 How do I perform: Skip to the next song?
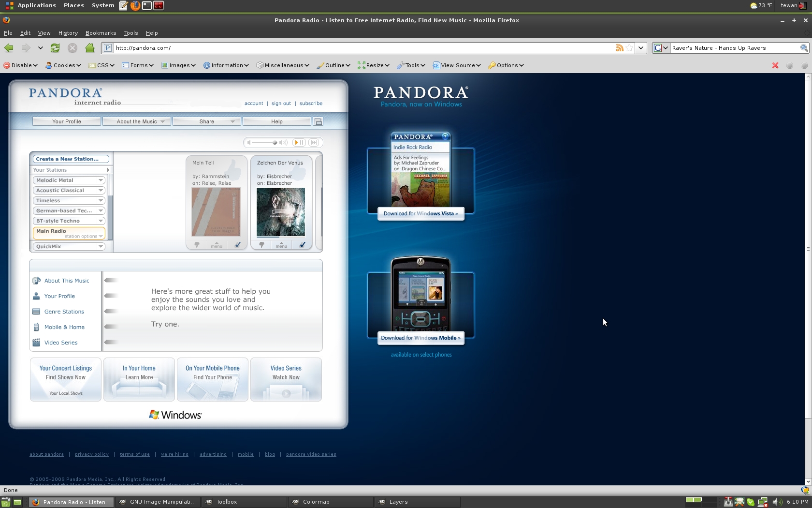tap(314, 142)
